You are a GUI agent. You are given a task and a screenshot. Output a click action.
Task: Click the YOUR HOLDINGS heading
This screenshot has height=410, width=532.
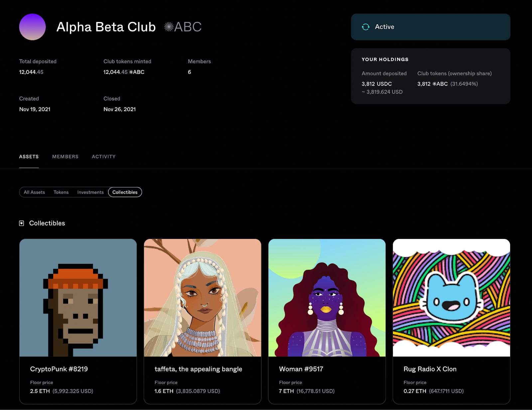tap(385, 59)
